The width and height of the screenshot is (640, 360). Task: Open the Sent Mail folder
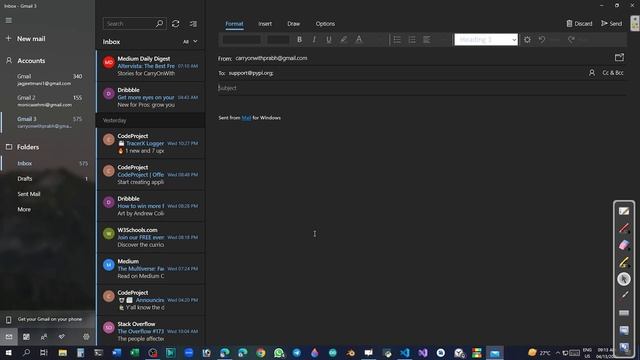(47, 194)
